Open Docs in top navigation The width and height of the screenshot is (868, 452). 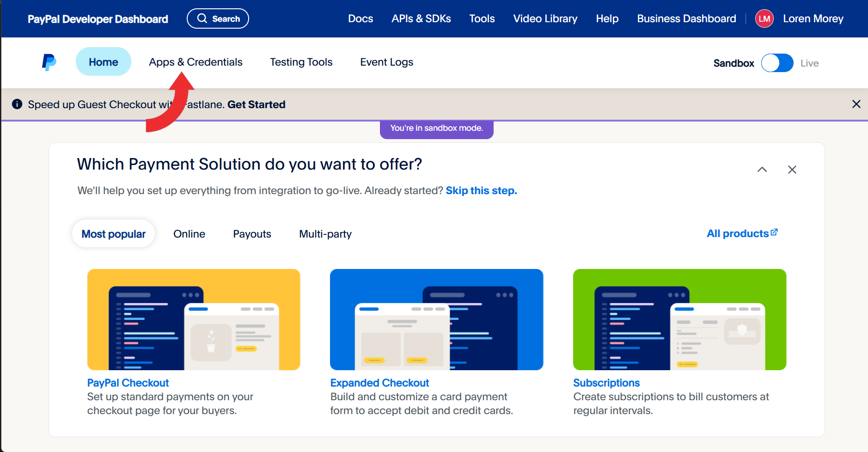pos(361,18)
